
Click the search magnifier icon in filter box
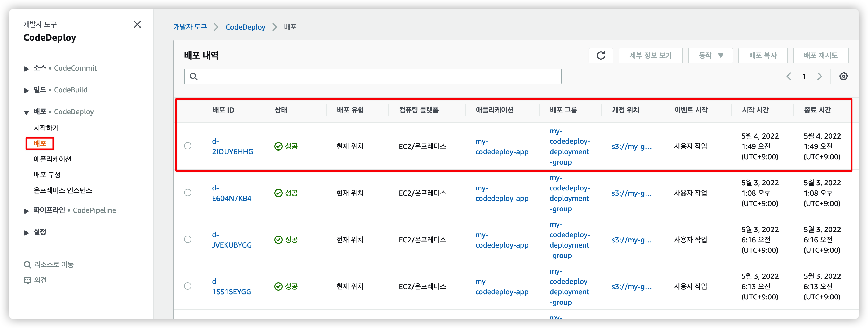[193, 77]
